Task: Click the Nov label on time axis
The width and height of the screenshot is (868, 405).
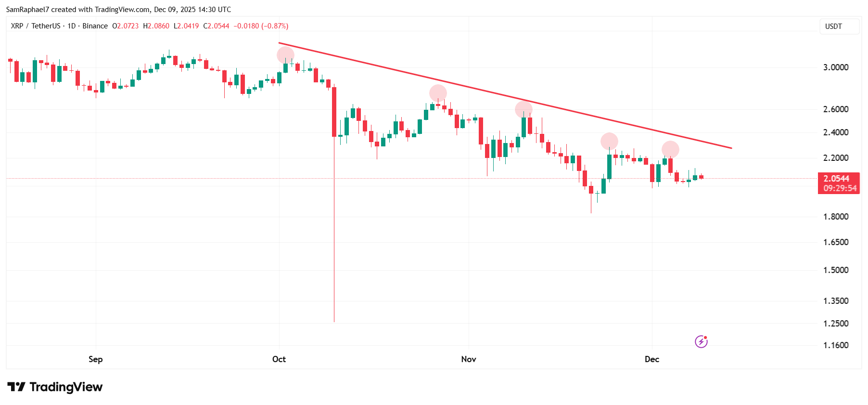Action: 468,359
